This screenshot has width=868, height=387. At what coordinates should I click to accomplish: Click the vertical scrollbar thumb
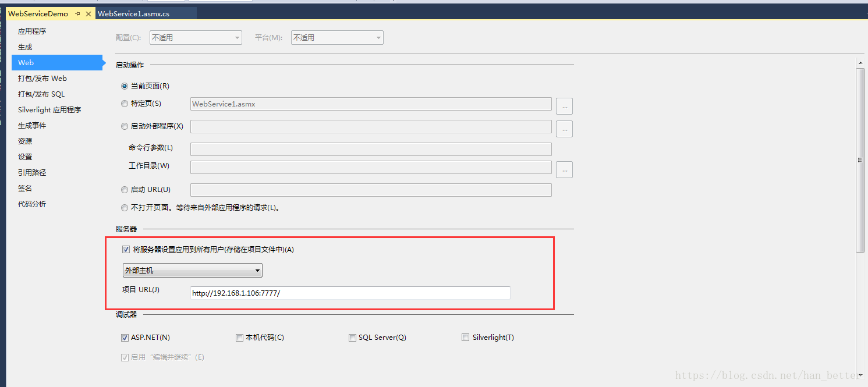pyautogui.click(x=860, y=160)
